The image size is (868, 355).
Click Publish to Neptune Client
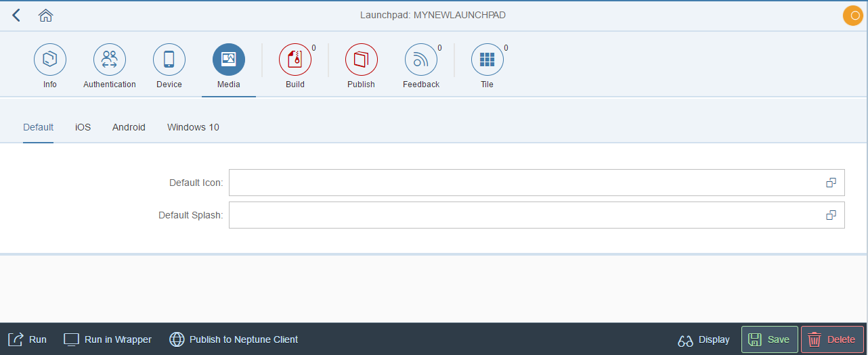[234, 339]
